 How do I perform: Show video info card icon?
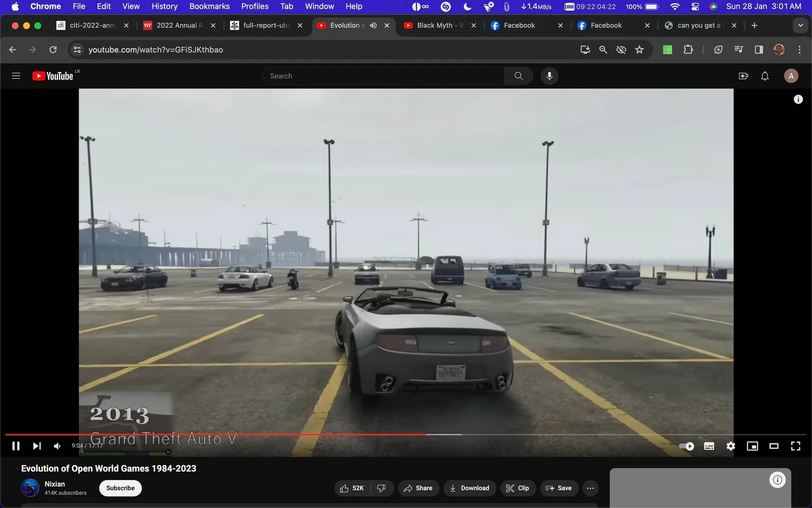(798, 99)
